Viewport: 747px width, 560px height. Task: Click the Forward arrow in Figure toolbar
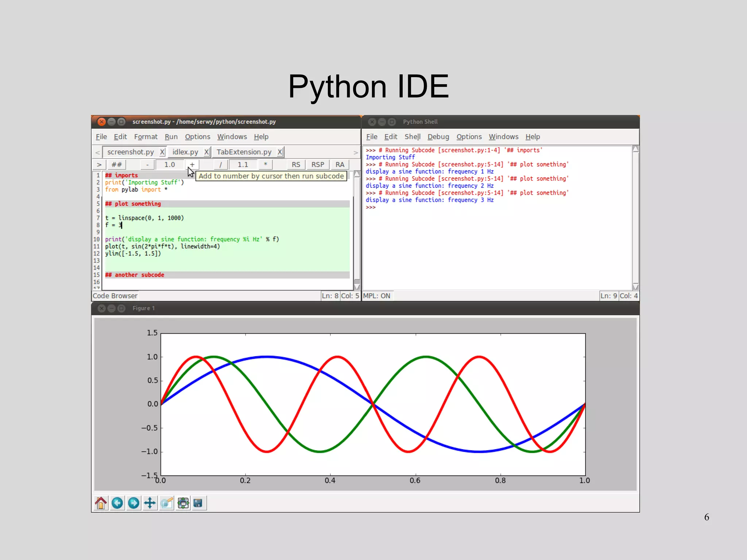coord(133,503)
